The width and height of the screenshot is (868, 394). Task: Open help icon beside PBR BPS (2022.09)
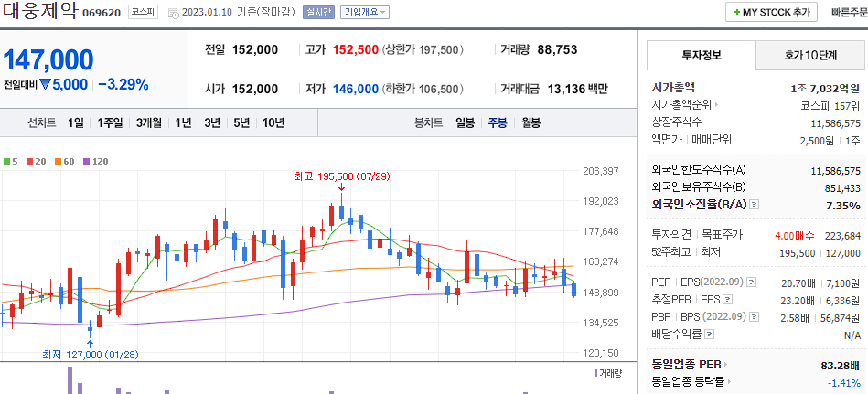pos(754,317)
